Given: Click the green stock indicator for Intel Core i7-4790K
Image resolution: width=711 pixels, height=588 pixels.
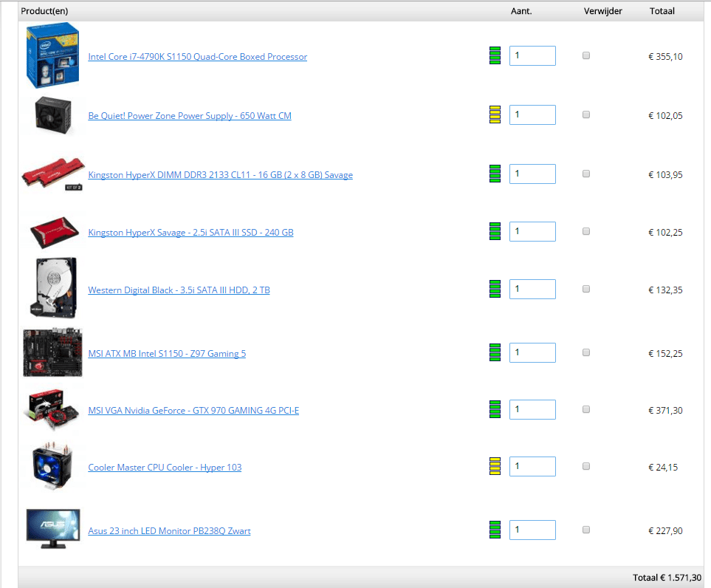Looking at the screenshot, I should [495, 55].
